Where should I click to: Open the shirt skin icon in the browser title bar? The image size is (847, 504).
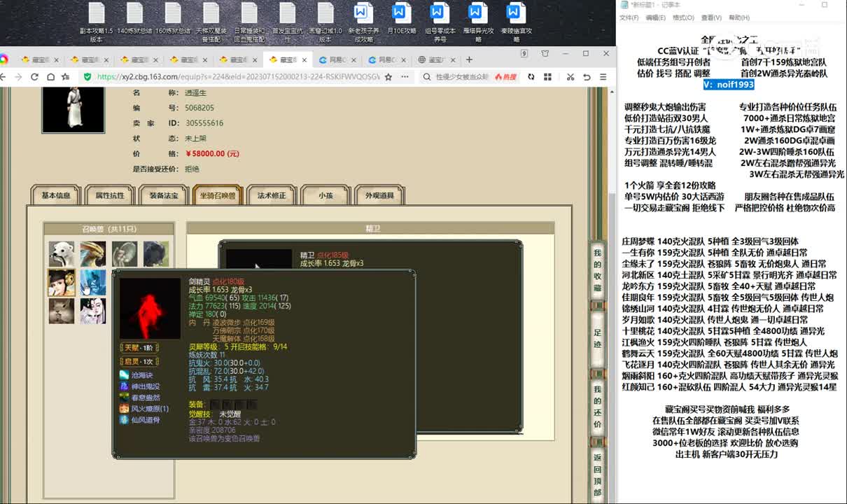[545, 54]
